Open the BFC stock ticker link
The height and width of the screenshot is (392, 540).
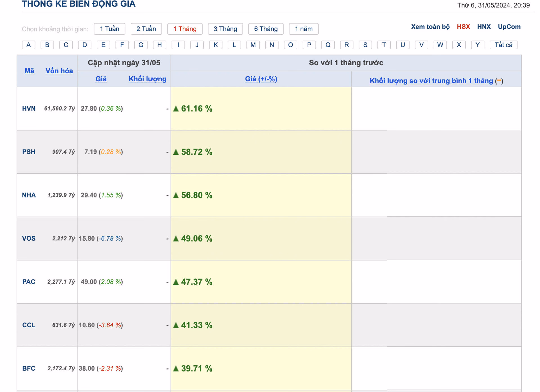[29, 369]
